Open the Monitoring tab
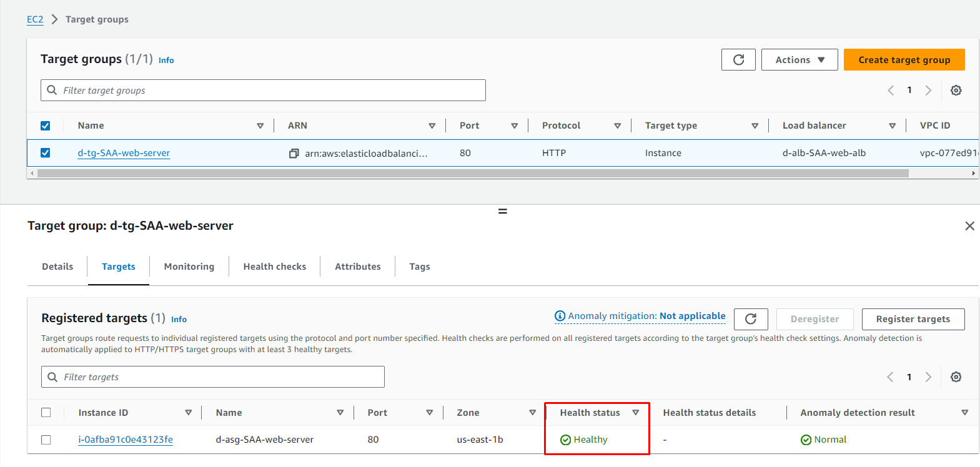The width and height of the screenshot is (980, 467). coord(189,267)
